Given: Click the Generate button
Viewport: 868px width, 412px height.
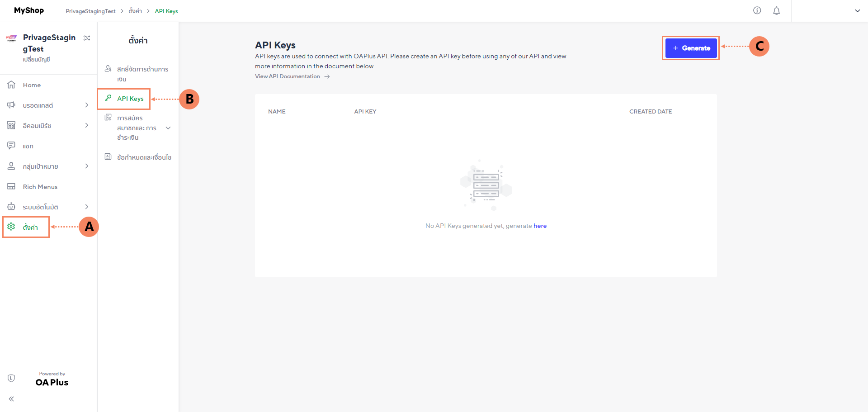Looking at the screenshot, I should pyautogui.click(x=691, y=48).
